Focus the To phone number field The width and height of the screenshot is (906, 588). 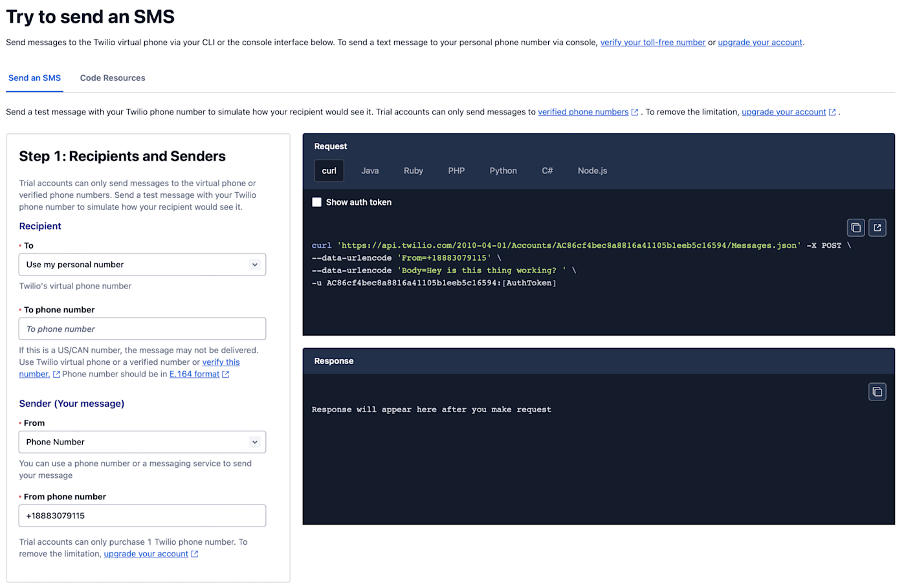pos(142,329)
